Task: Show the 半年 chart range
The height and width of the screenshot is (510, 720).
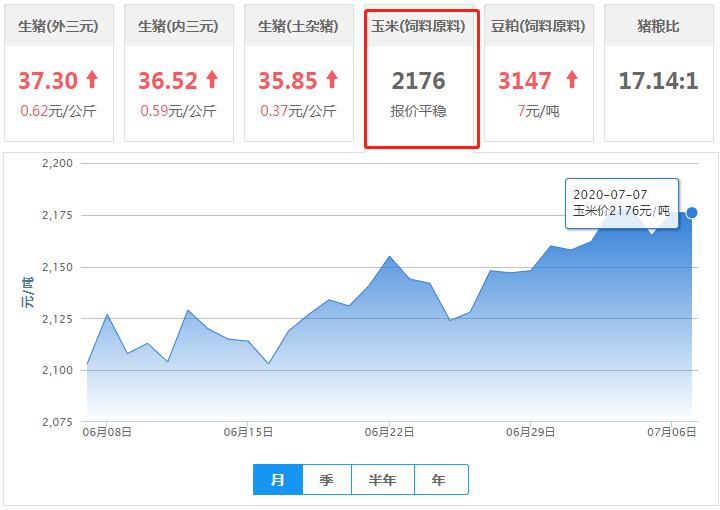Action: tap(383, 480)
